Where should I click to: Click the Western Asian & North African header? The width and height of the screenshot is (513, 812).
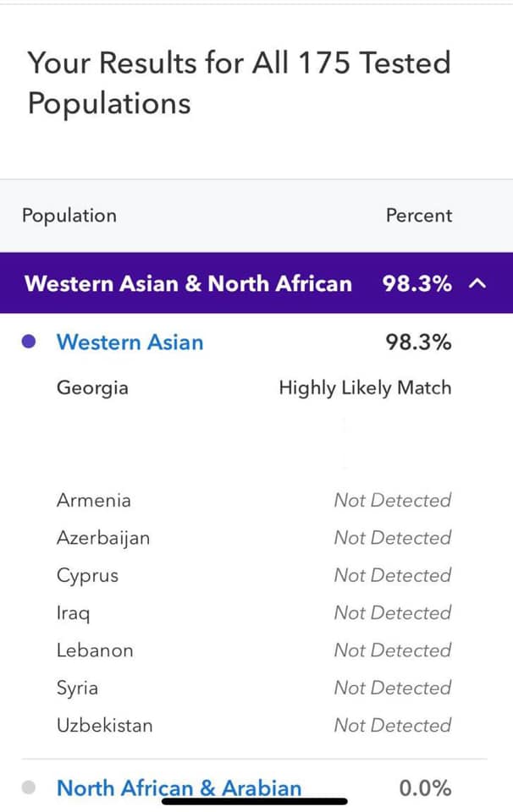click(x=188, y=283)
